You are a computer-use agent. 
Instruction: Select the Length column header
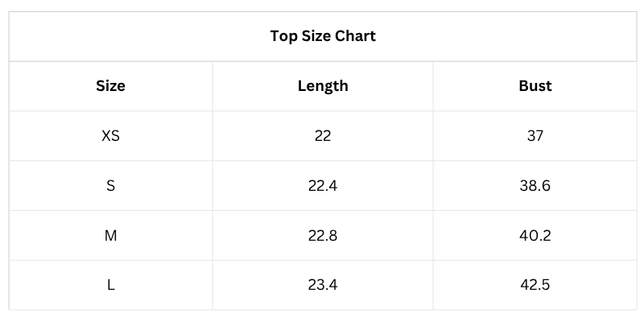pyautogui.click(x=323, y=86)
